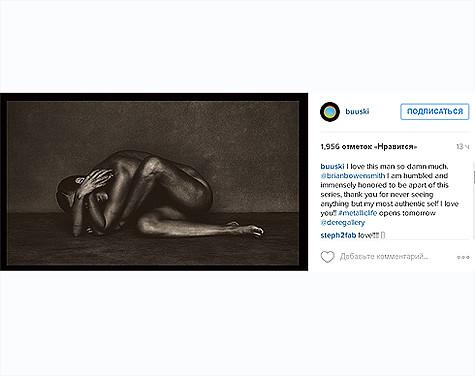The height and width of the screenshot is (376, 475).
Task: Open the three-dot more options menu
Action: click(463, 257)
